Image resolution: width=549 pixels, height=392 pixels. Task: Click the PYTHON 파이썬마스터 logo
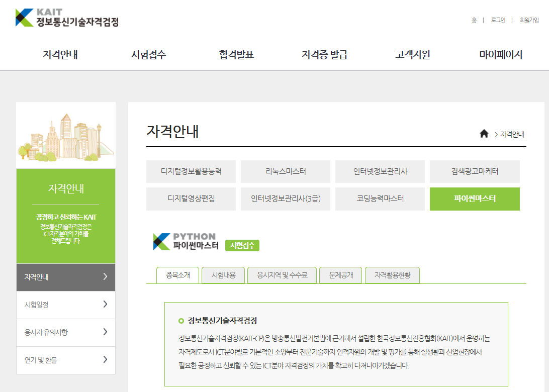(x=186, y=242)
